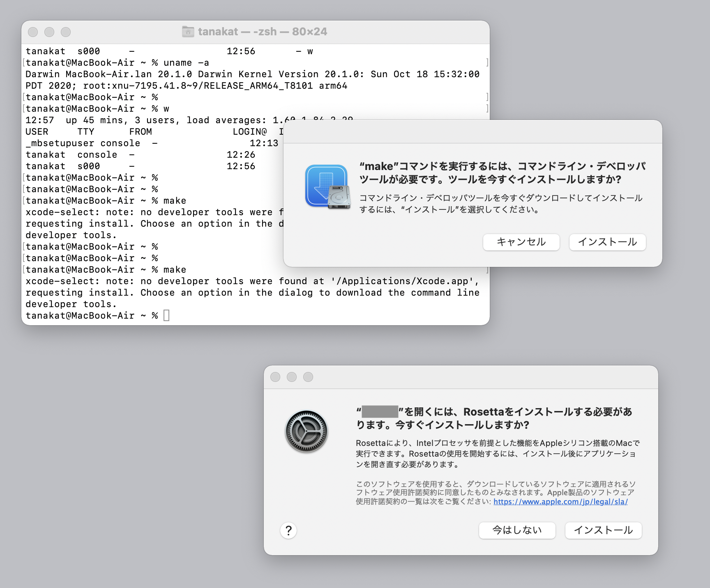
Task: Click the 'Rosettaにより、Intelプロセッサ' description paragraph
Action: (498, 454)
